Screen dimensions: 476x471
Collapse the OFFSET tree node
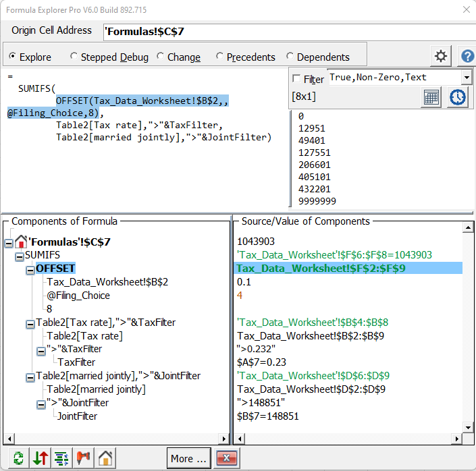(x=30, y=270)
